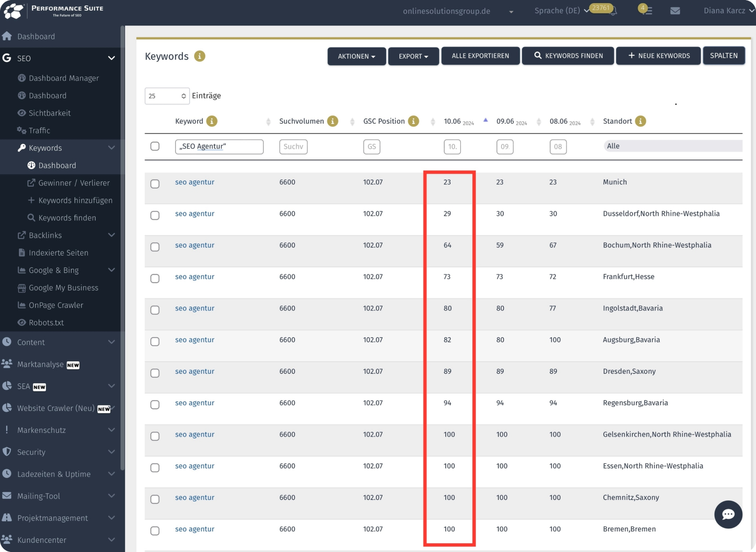Click the key icon next to Keywords

click(x=21, y=148)
